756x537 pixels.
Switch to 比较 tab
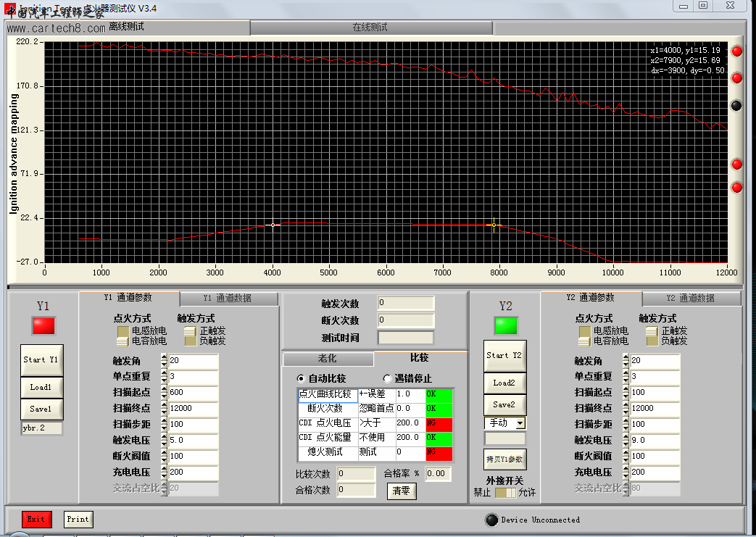420,358
